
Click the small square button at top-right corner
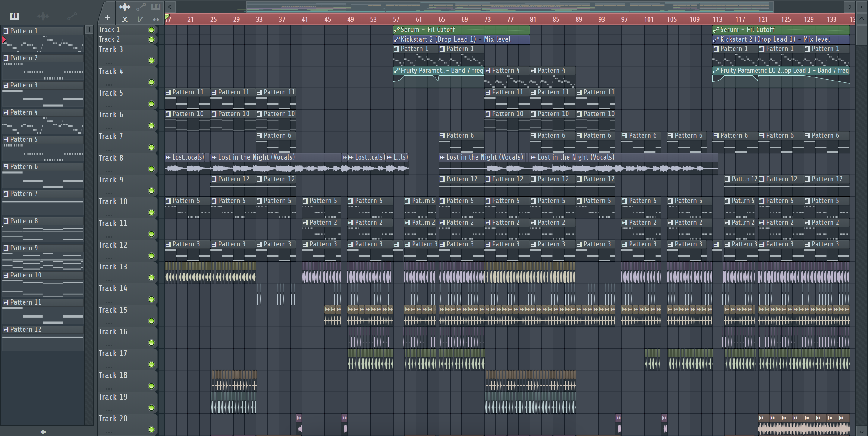862,6
